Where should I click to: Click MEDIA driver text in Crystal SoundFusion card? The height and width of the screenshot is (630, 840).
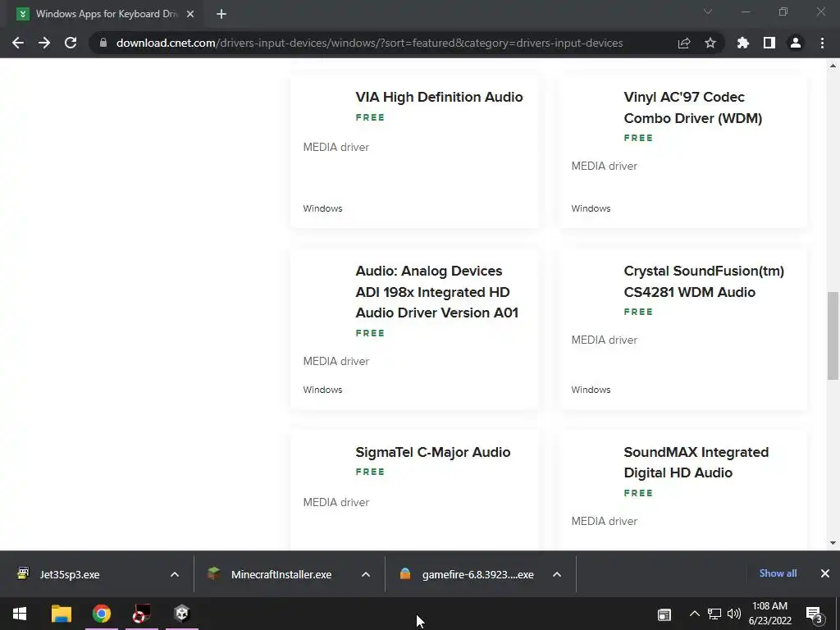tap(605, 340)
